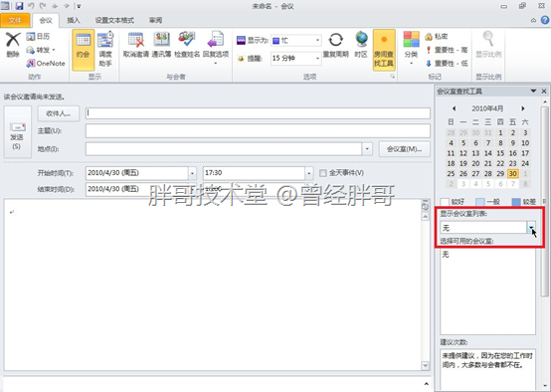
Task: Open the File (文件) tab
Action: click(x=15, y=20)
